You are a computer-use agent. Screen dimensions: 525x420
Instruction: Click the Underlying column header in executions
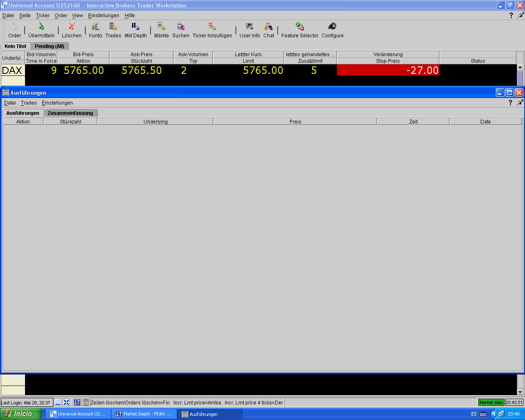coord(155,121)
